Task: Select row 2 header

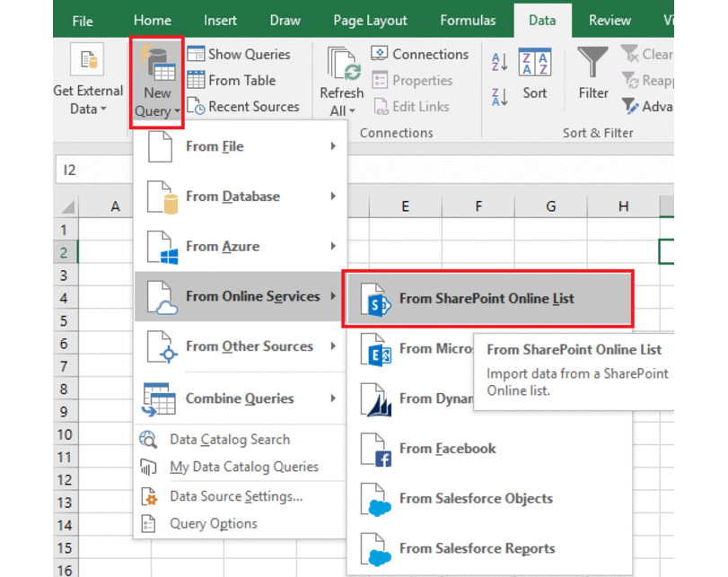Action: [65, 252]
